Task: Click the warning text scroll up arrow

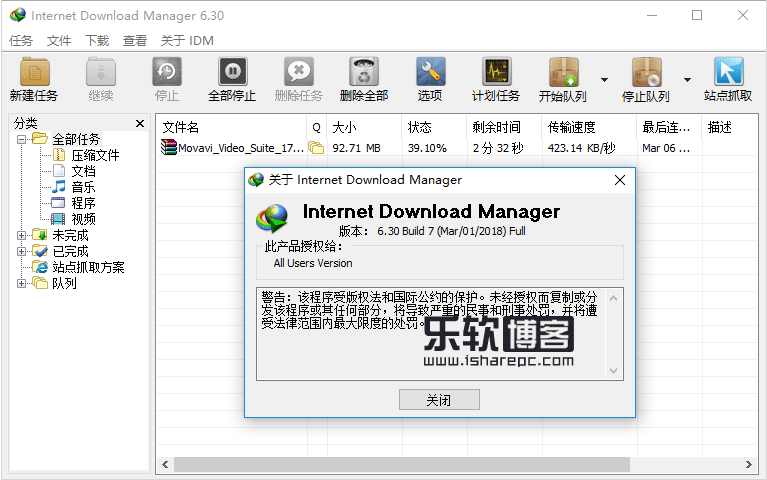Action: pyautogui.click(x=614, y=298)
